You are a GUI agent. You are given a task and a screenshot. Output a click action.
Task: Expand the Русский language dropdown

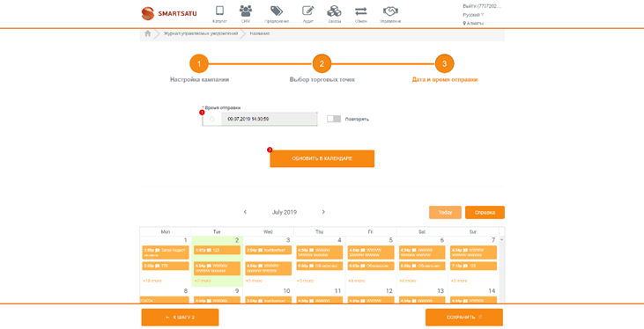(474, 15)
